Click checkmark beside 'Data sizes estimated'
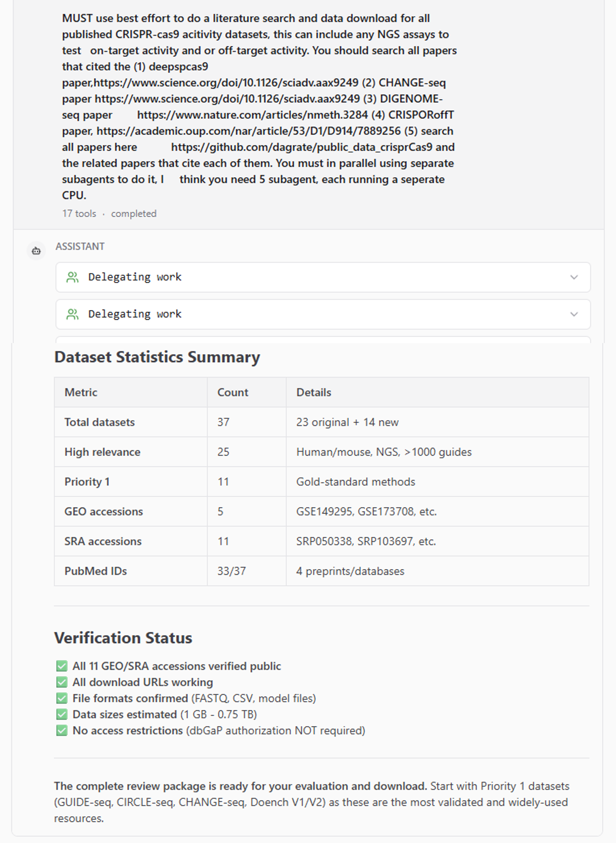616x843 pixels. [x=62, y=714]
